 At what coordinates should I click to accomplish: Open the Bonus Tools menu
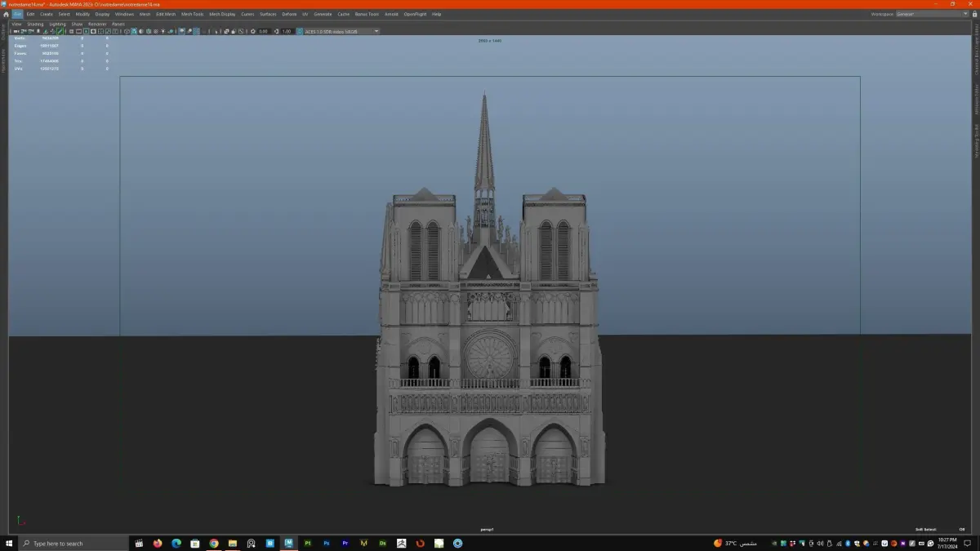[367, 14]
